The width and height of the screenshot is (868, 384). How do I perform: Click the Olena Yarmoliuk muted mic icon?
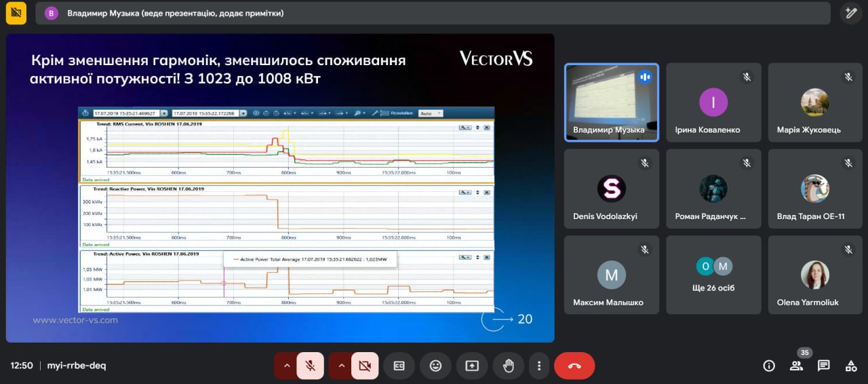tap(848, 249)
